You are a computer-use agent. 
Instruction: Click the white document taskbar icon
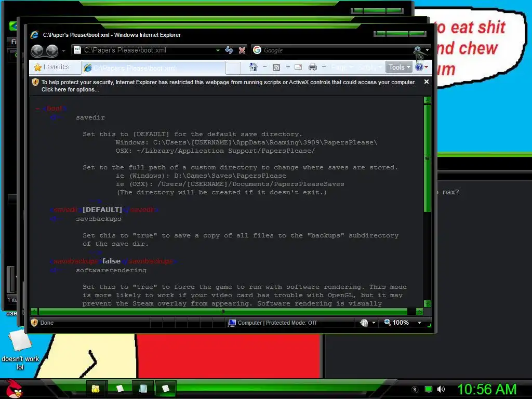coord(120,389)
